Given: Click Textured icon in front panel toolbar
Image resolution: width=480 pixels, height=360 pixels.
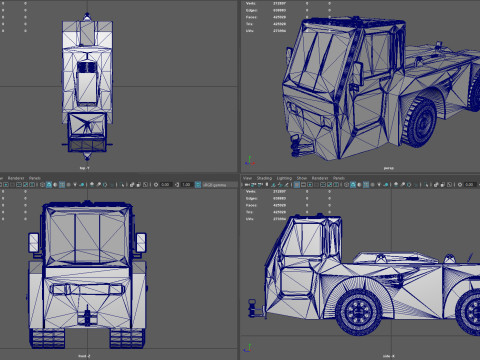Looking at the screenshot, I should click(68, 185).
